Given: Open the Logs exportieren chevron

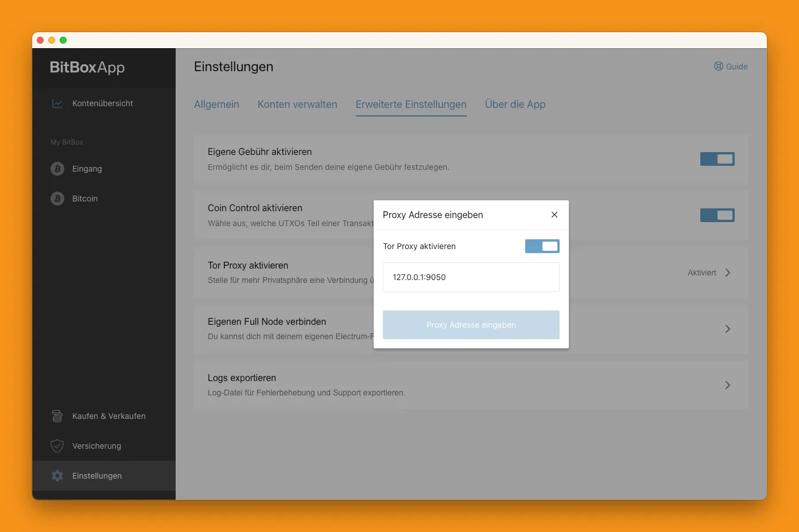Looking at the screenshot, I should [x=727, y=385].
